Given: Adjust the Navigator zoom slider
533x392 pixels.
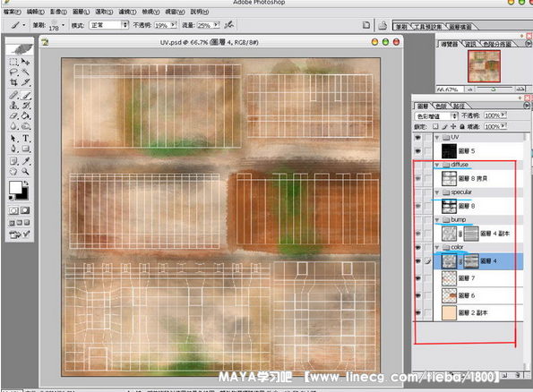Looking at the screenshot, I should click(x=494, y=89).
